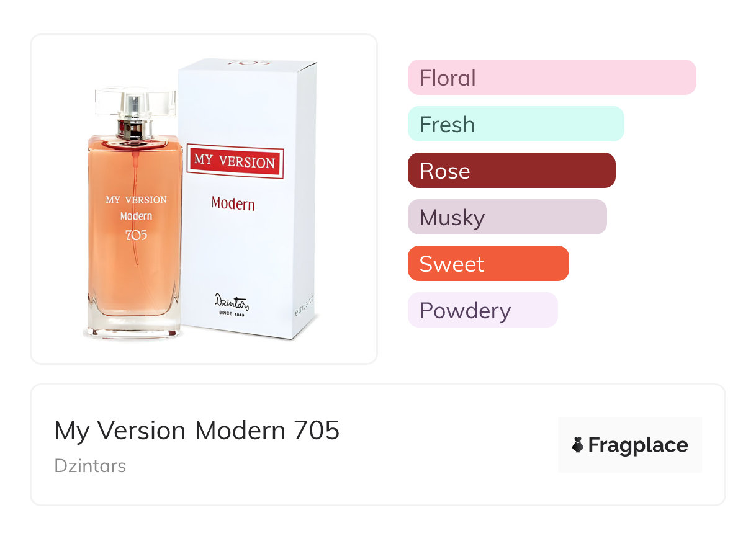Choose the dark red Rose accord
Screen dimensions: 756x536
511,171
